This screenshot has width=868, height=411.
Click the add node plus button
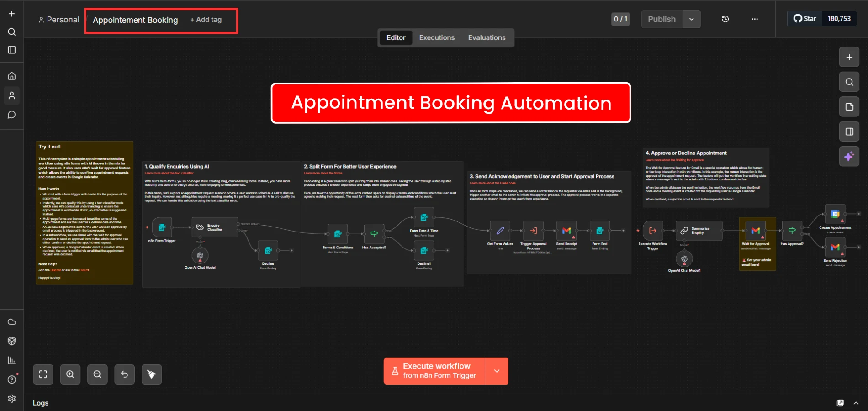pos(849,57)
